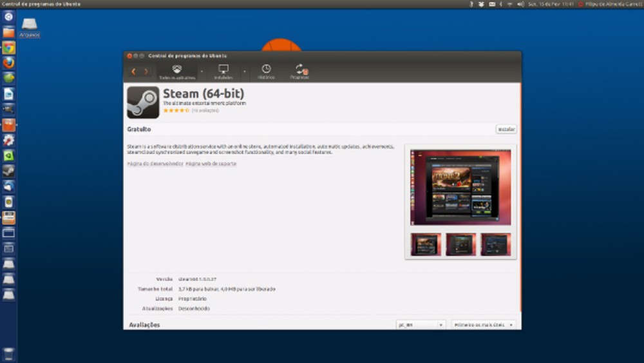Screen dimensions: 644x363
Task: Select the second small screenshot thumbnail
Action: (461, 244)
